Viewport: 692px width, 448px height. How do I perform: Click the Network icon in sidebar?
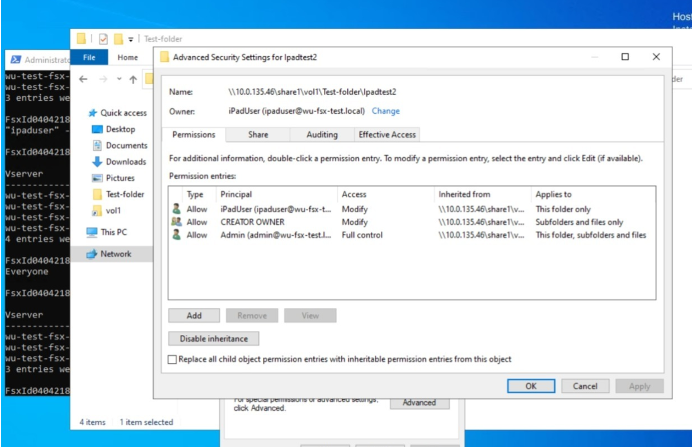tap(91, 254)
